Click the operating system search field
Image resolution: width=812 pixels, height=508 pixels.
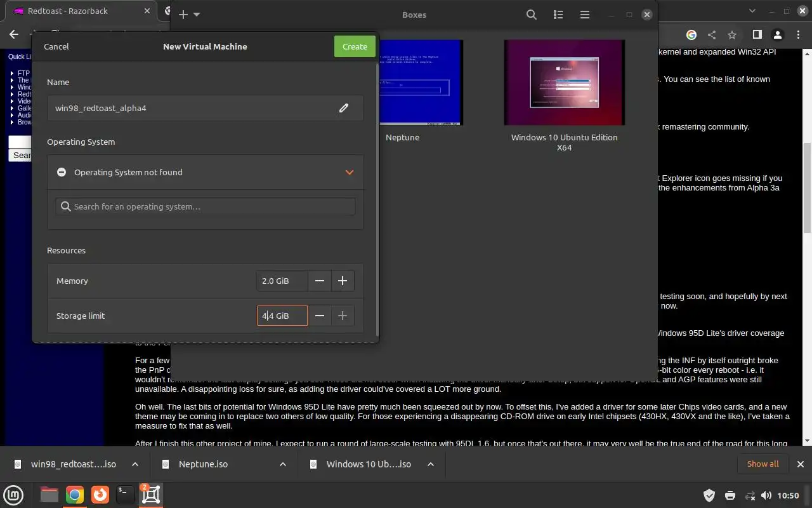pyautogui.click(x=206, y=206)
